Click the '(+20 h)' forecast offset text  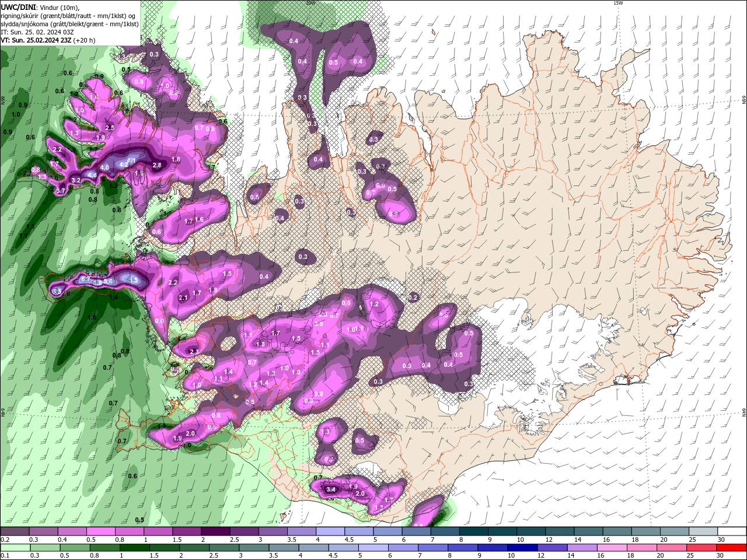[x=85, y=40]
